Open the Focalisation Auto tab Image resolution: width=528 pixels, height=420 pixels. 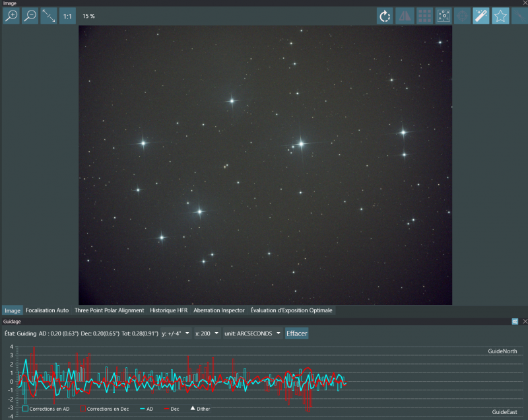coord(47,310)
